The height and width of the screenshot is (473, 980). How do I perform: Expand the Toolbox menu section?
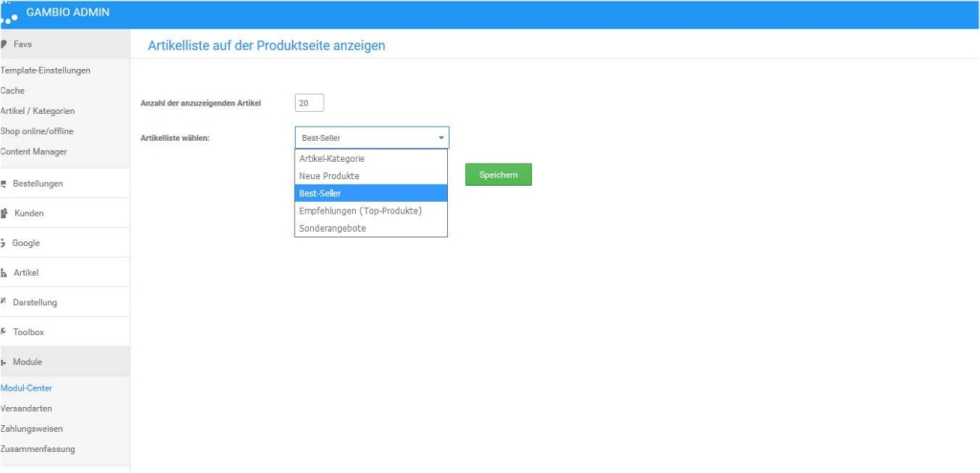click(65, 331)
